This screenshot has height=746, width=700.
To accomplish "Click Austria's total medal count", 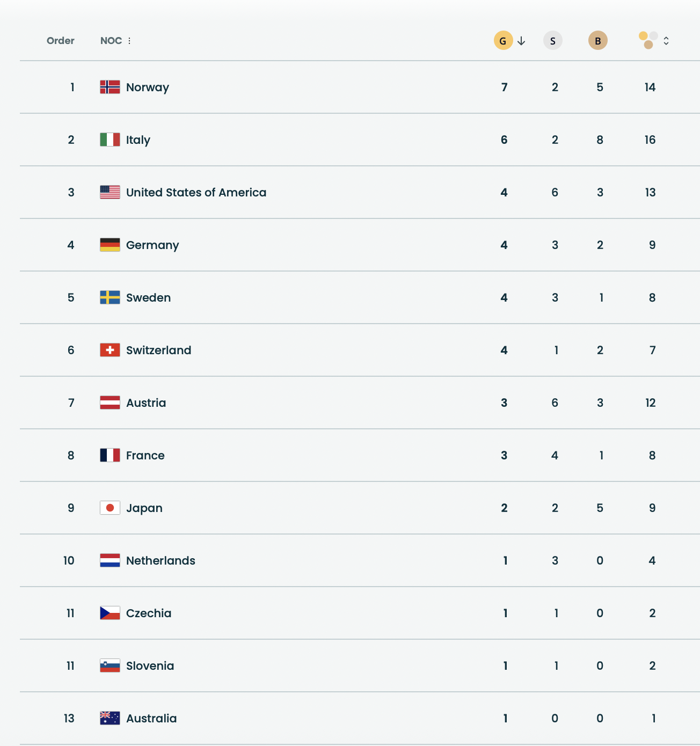I will (651, 403).
